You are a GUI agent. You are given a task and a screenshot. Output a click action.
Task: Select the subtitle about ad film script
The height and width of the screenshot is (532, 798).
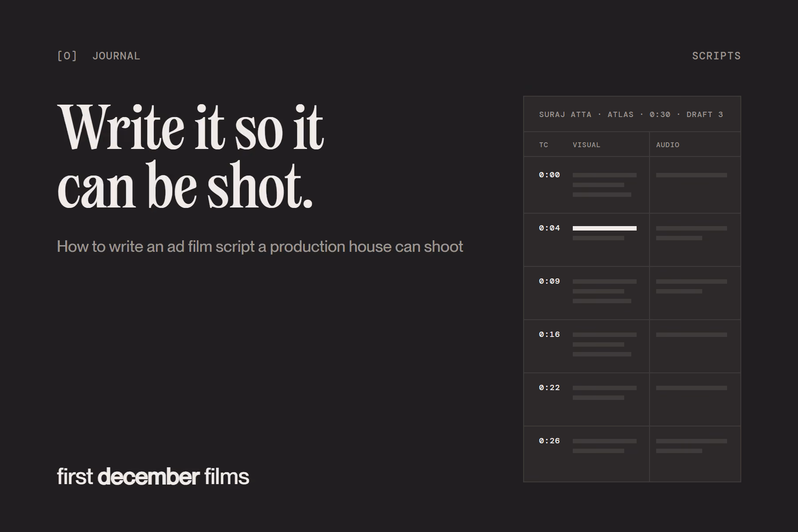pyautogui.click(x=260, y=246)
